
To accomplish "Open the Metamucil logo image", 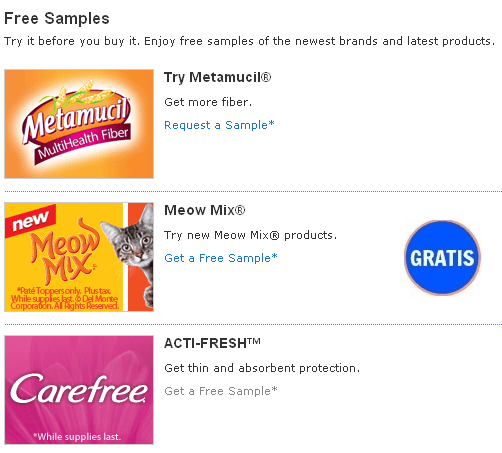I will [79, 124].
